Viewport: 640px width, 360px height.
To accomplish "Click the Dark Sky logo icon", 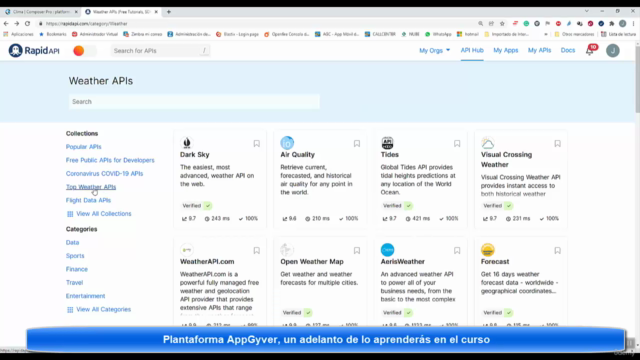I will pos(187,143).
